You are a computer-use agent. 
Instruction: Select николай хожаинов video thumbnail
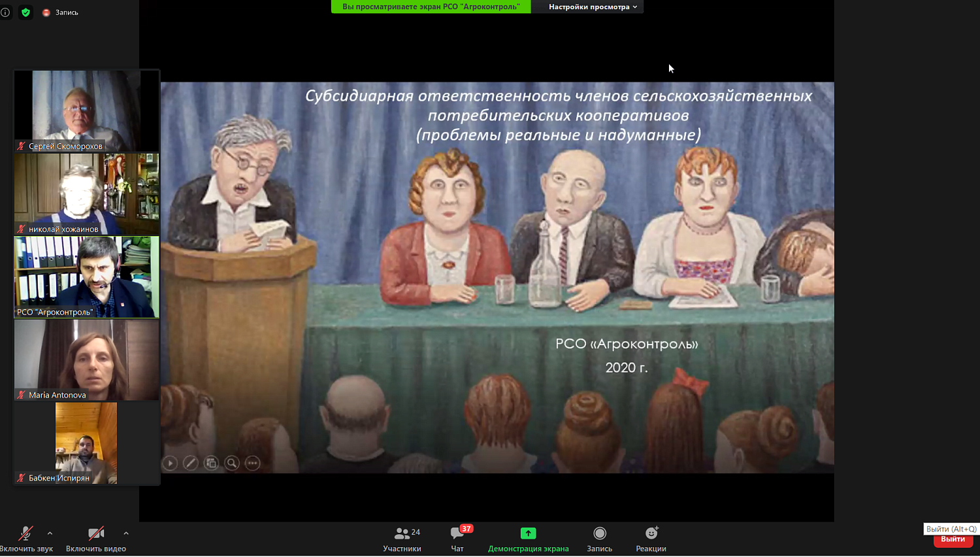[x=87, y=194]
